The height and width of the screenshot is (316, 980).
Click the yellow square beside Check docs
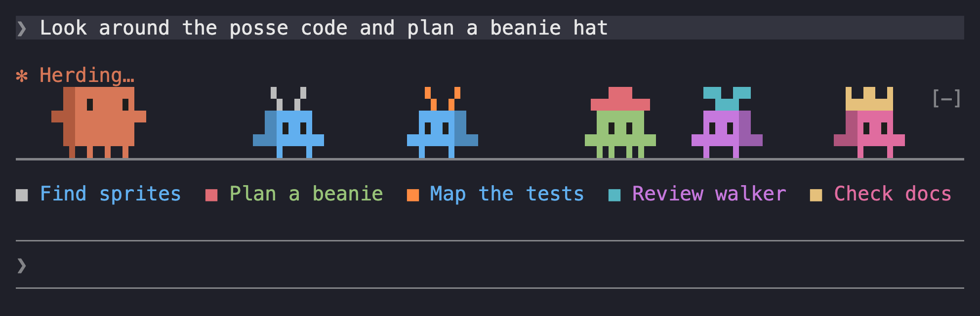click(816, 196)
